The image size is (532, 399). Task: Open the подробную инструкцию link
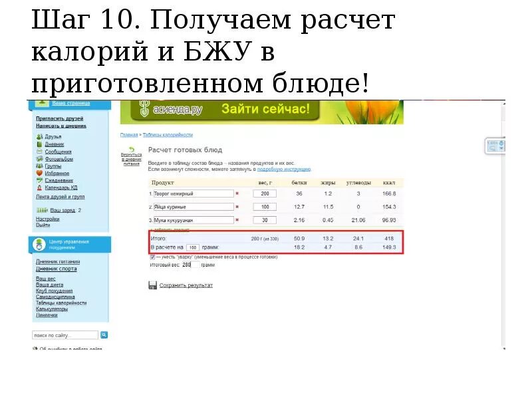(x=284, y=169)
